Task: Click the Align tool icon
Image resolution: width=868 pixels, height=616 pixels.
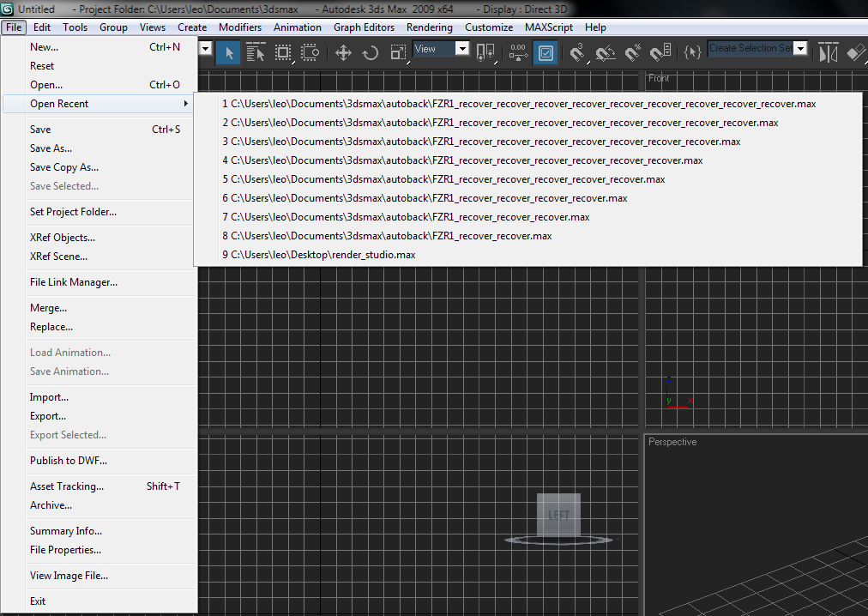Action: [856, 52]
